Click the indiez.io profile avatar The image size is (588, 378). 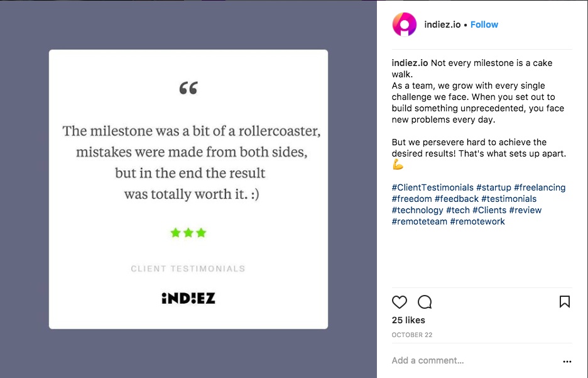[x=405, y=25]
